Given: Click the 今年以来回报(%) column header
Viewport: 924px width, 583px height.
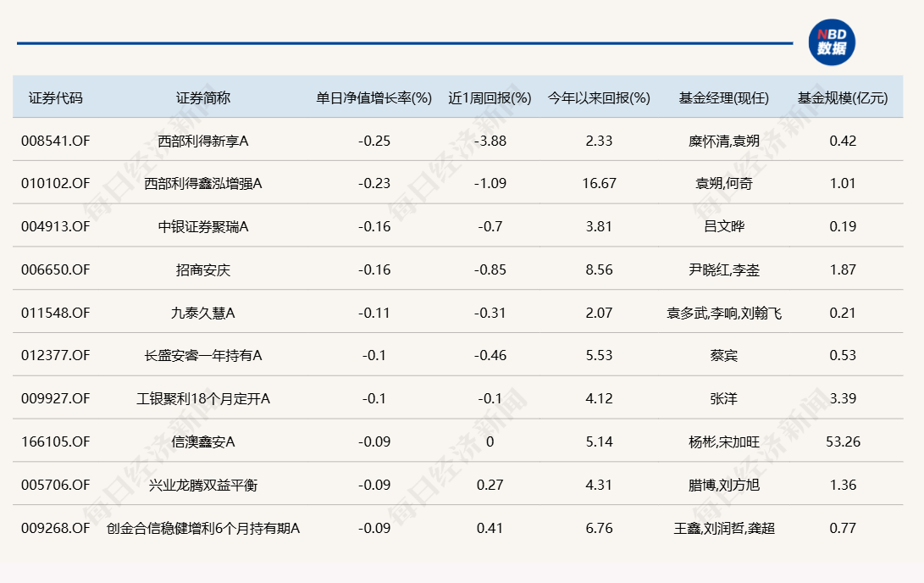Looking at the screenshot, I should 600,97.
